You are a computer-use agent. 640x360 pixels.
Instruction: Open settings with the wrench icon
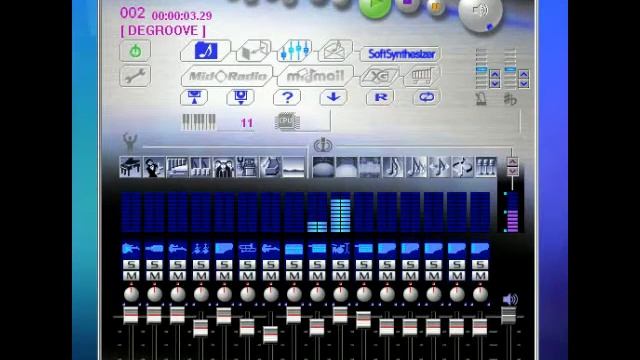tap(135, 76)
